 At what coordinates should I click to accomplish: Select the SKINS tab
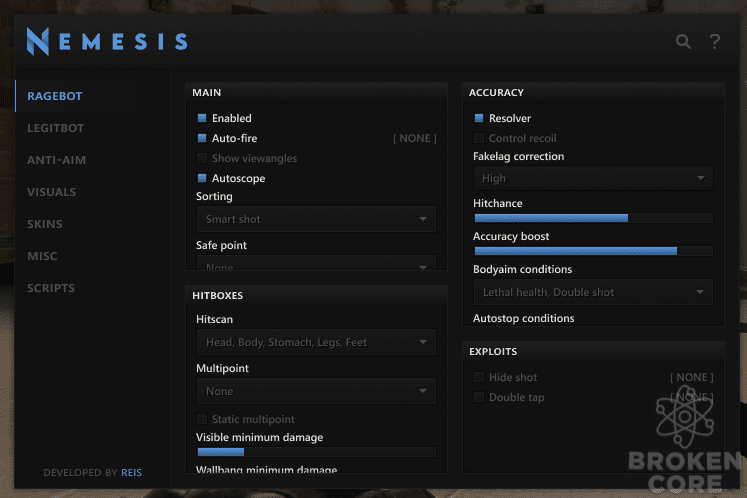pos(45,224)
